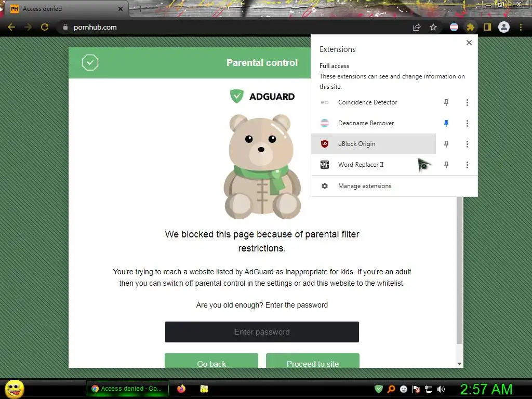Click the Coincidence Detector icon

pos(325,102)
